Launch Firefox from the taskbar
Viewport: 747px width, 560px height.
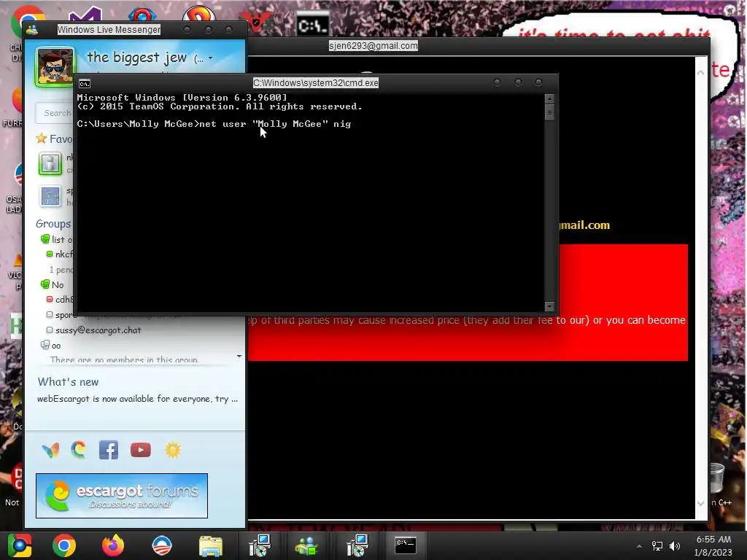(113, 545)
